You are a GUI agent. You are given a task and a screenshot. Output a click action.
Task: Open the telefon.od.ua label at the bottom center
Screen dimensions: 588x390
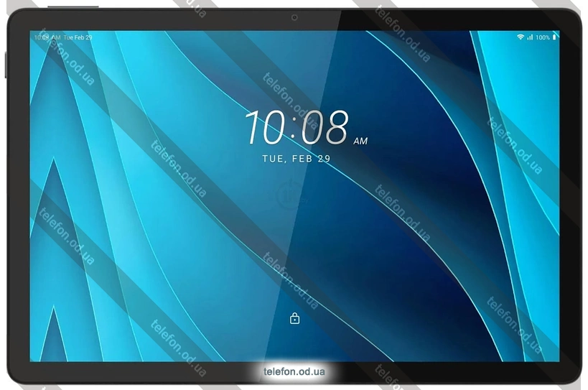point(294,371)
